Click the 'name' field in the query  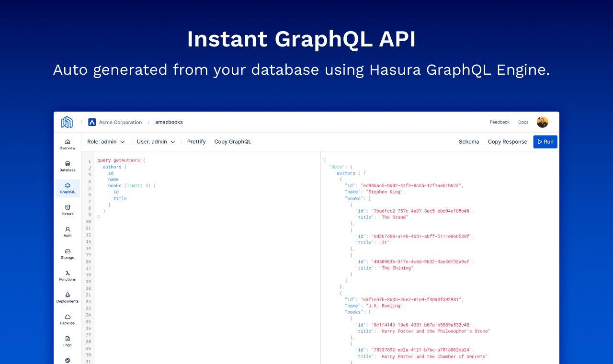114,180
